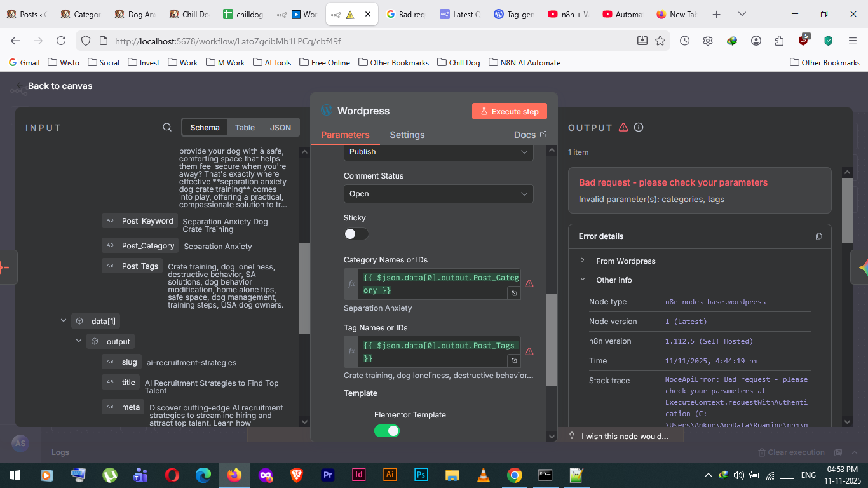Bookmark this page with the star icon
This screenshot has width=868, height=488.
(660, 41)
